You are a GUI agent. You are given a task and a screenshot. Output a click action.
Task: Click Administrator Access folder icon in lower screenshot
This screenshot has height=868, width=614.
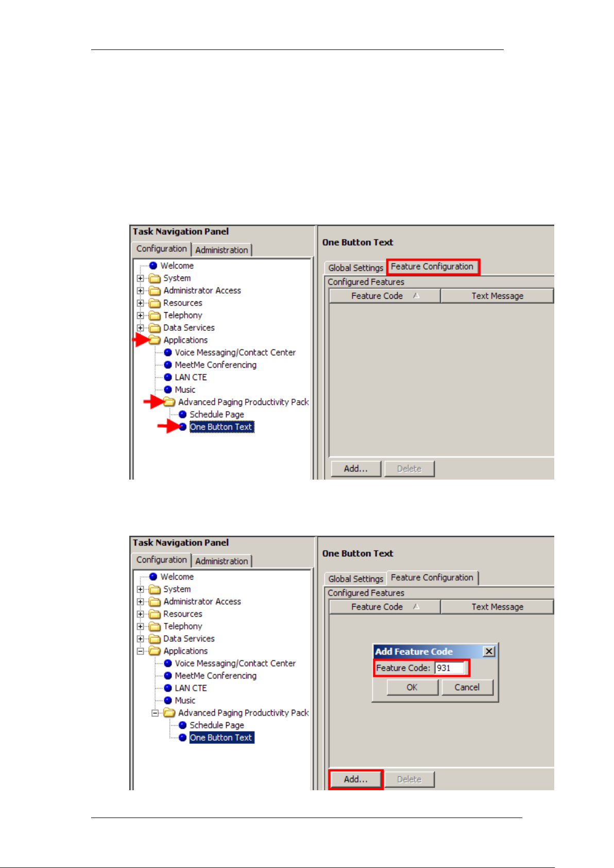(x=155, y=602)
